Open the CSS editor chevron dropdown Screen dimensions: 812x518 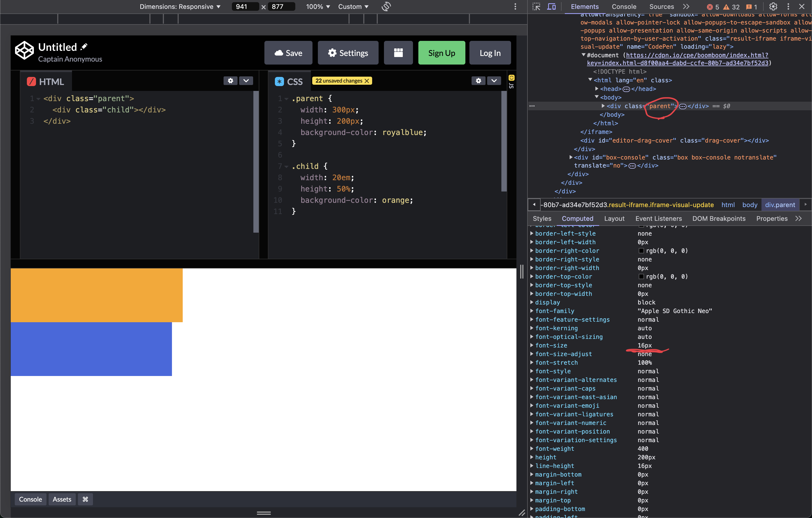click(494, 81)
